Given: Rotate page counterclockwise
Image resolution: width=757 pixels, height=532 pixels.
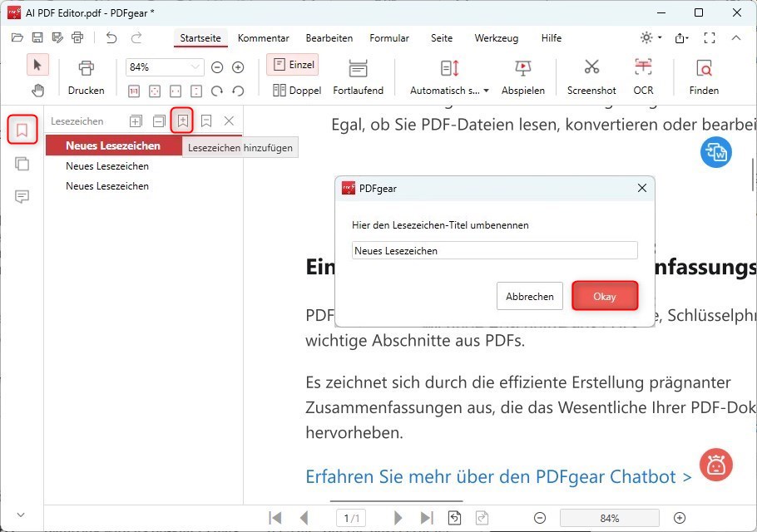Looking at the screenshot, I should pos(238,91).
